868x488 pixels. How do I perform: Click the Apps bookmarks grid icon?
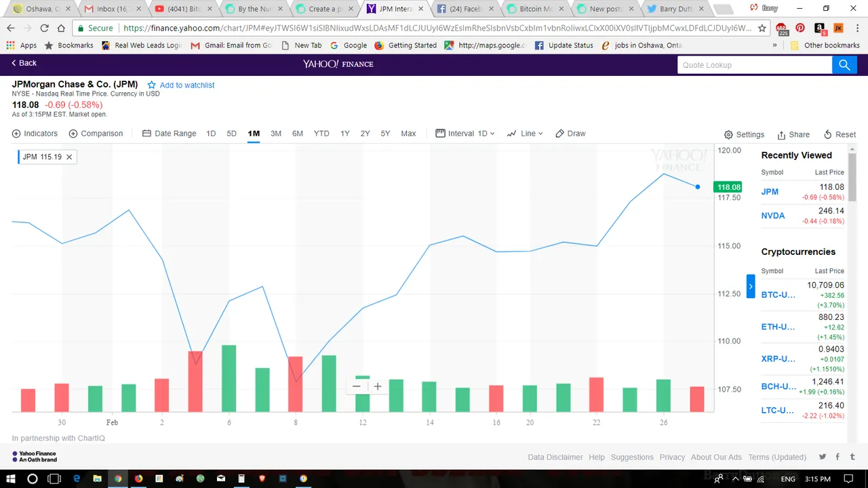pyautogui.click(x=22, y=45)
